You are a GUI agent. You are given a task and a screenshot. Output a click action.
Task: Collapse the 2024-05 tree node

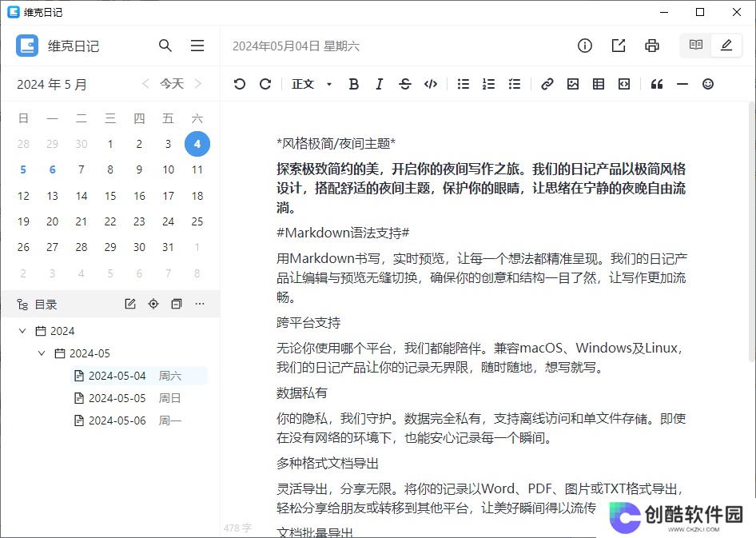pyautogui.click(x=42, y=353)
